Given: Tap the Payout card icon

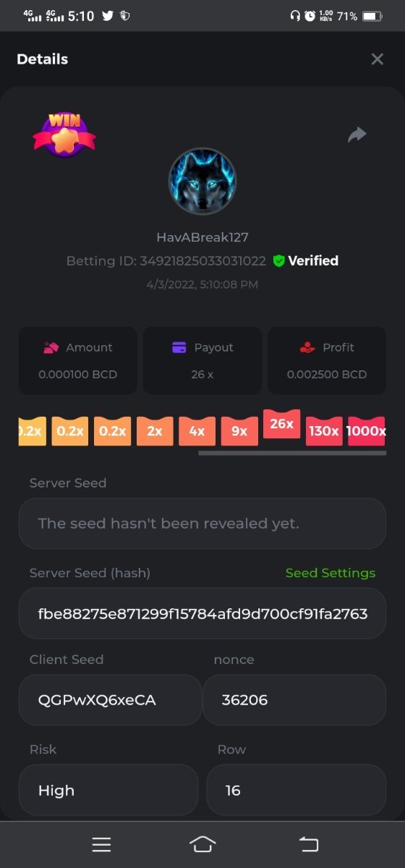Looking at the screenshot, I should point(179,347).
